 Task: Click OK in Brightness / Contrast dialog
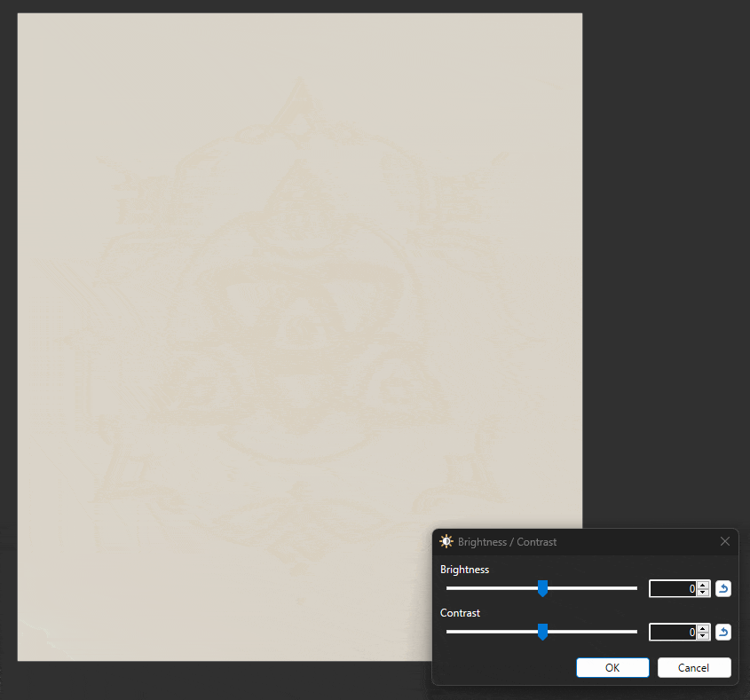[x=612, y=667]
